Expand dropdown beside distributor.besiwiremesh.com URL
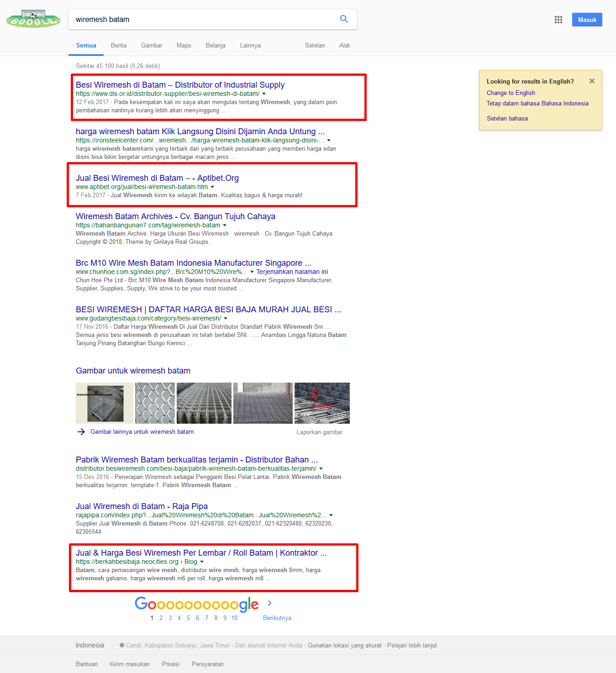 point(321,469)
